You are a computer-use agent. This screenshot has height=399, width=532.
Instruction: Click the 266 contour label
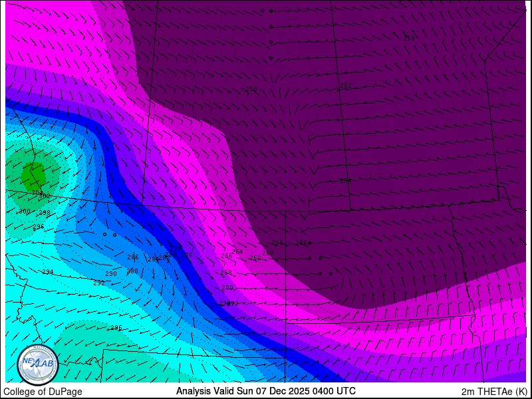tap(227, 256)
